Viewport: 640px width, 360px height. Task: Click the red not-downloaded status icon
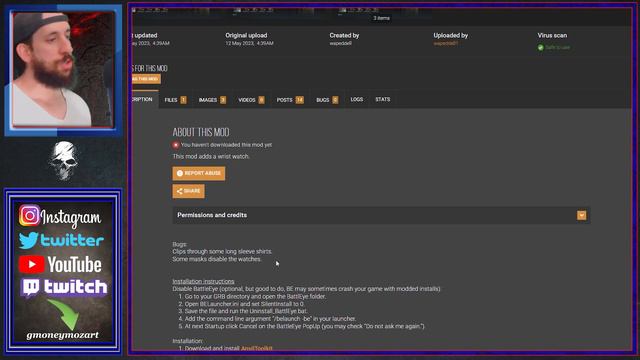pyautogui.click(x=176, y=145)
